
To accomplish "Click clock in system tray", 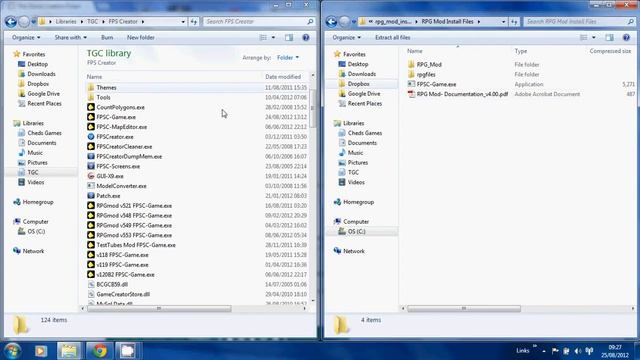I will click(x=615, y=351).
